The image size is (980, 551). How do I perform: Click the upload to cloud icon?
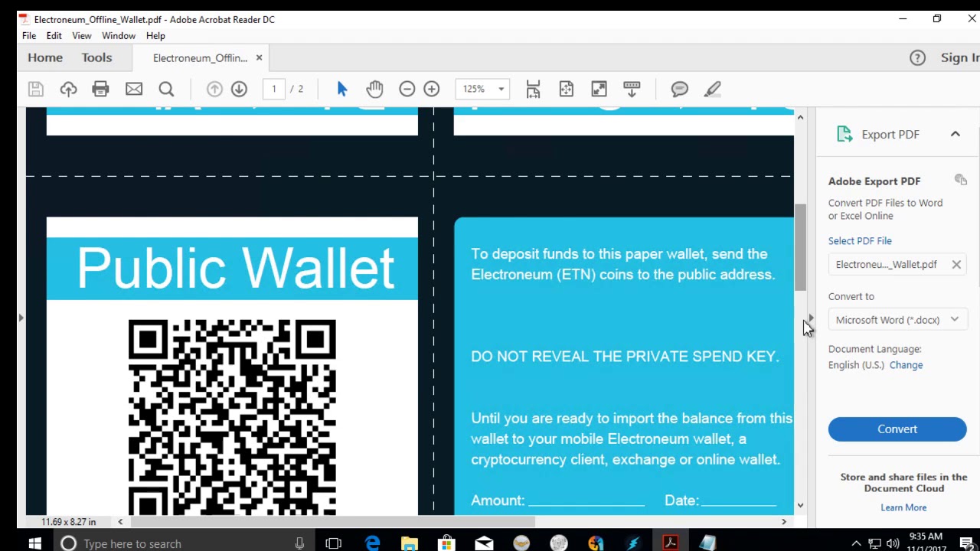coord(68,89)
